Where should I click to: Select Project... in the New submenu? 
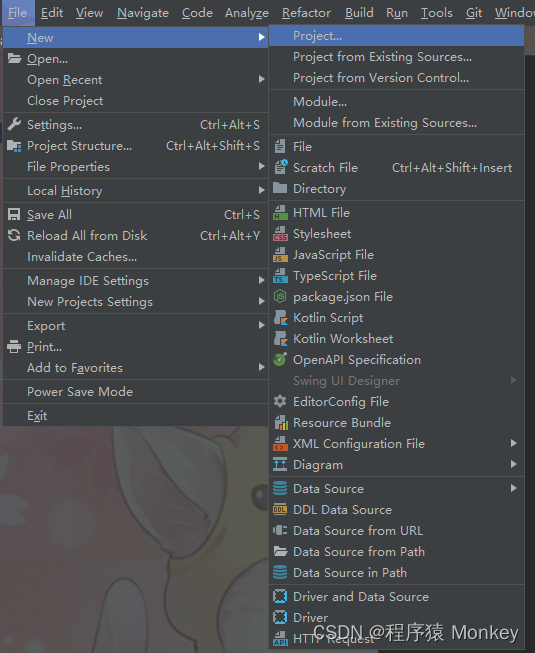[396, 36]
